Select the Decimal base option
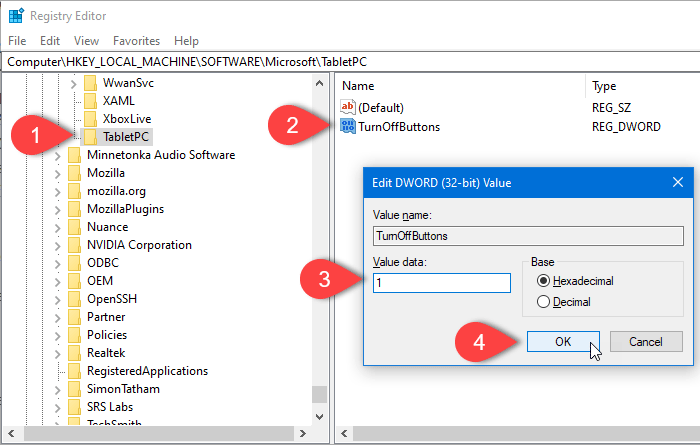This screenshot has width=700, height=445. pyautogui.click(x=544, y=301)
